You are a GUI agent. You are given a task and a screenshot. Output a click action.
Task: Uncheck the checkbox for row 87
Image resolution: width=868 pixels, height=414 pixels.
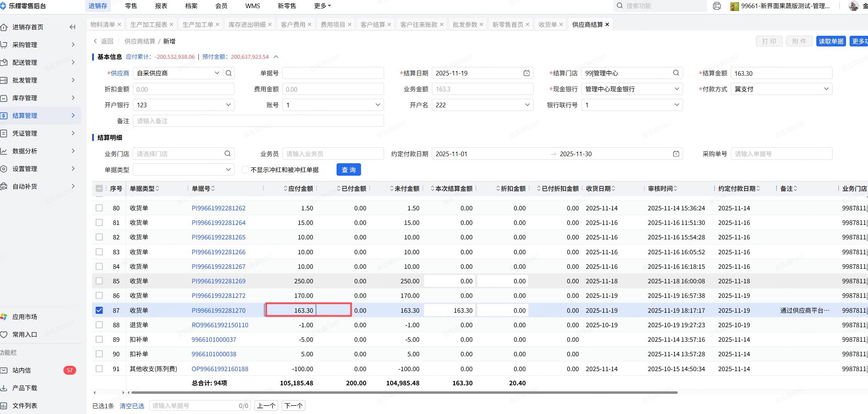(x=99, y=310)
